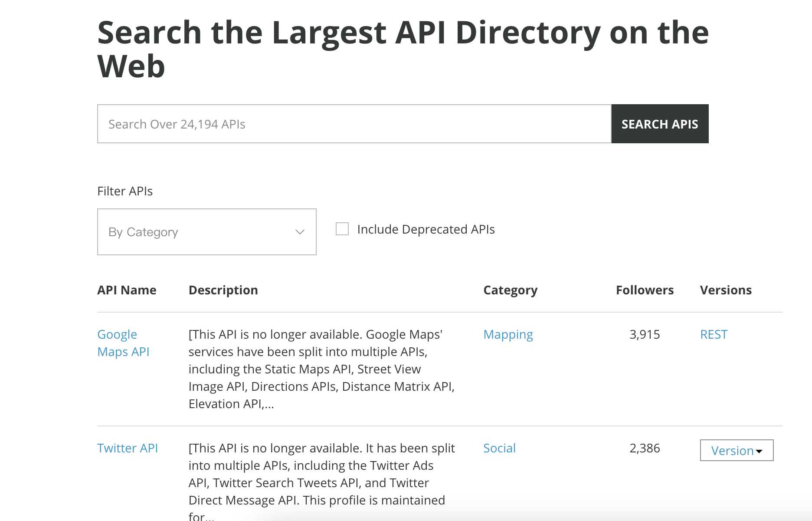Click the Include Deprecated APIs label
Image resolution: width=812 pixels, height=521 pixels.
pos(426,229)
